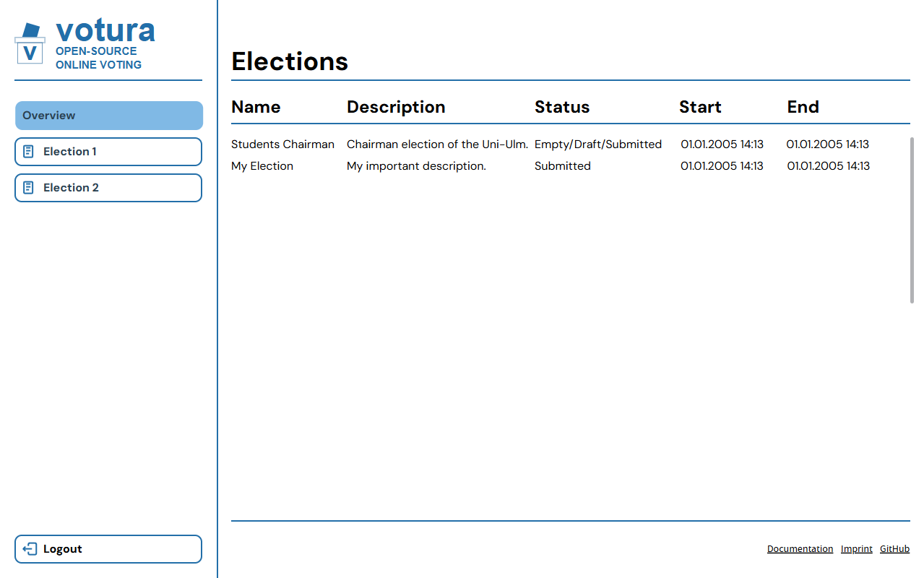Viewport: 924px width, 578px height.
Task: Click the Status column header
Action: click(x=562, y=107)
